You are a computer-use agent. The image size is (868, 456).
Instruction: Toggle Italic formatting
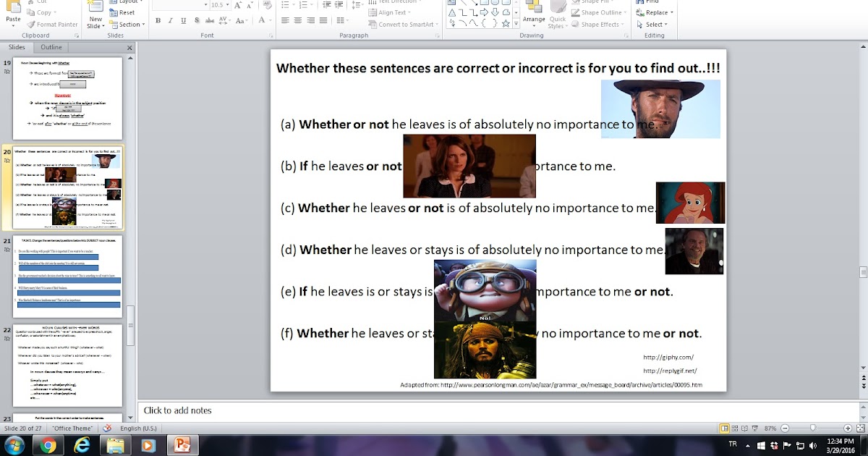[171, 21]
